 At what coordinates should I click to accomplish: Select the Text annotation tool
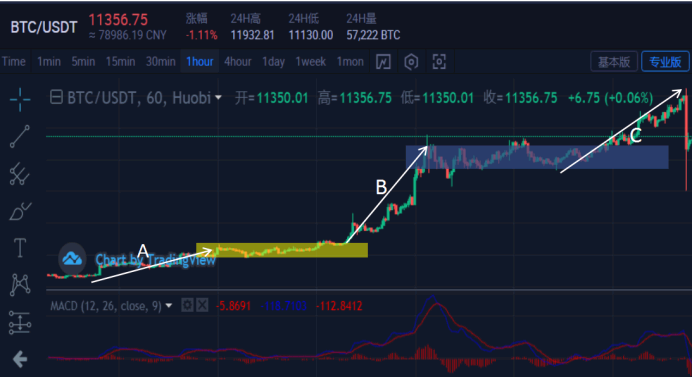(x=20, y=248)
